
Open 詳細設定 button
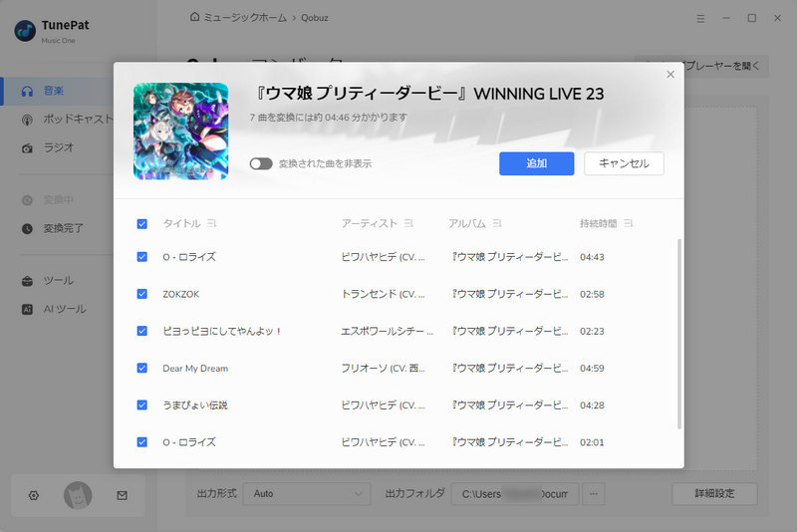[x=714, y=494]
